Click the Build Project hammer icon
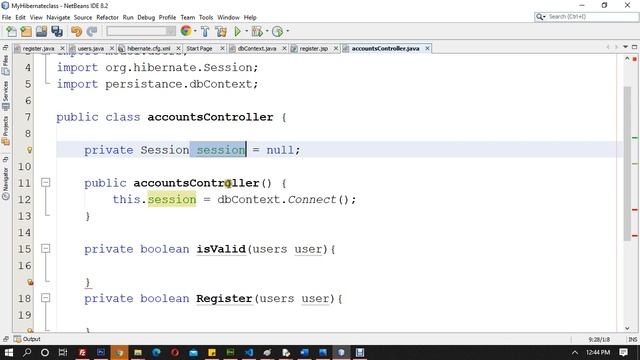The image size is (640, 360). pyautogui.click(x=205, y=31)
